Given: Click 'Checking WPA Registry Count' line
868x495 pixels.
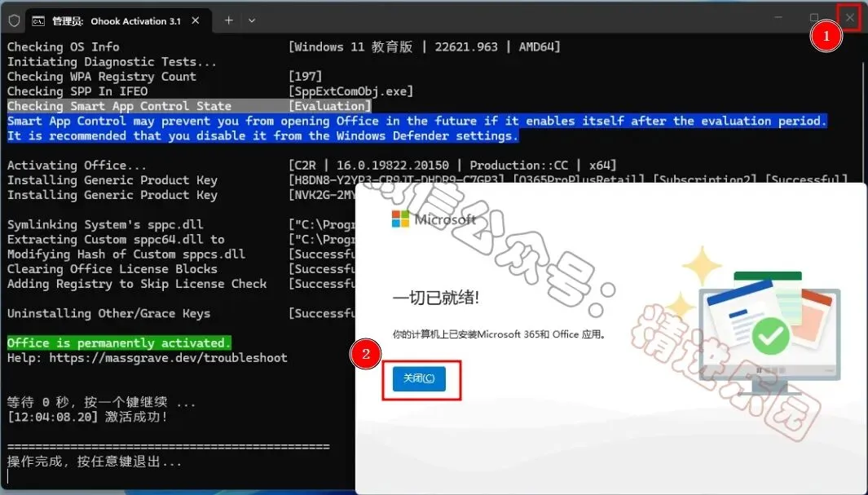Looking at the screenshot, I should [101, 77].
